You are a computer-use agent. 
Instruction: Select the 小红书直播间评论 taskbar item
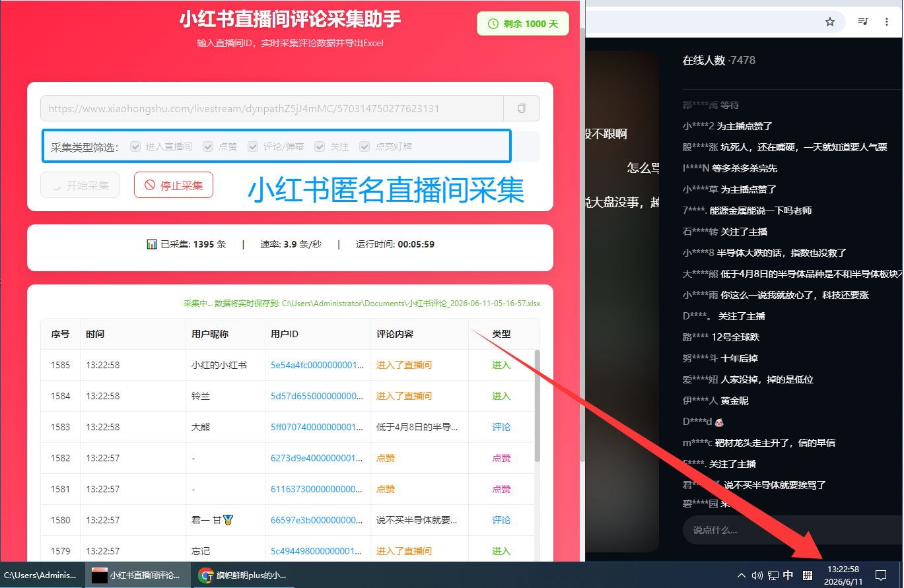click(x=137, y=575)
